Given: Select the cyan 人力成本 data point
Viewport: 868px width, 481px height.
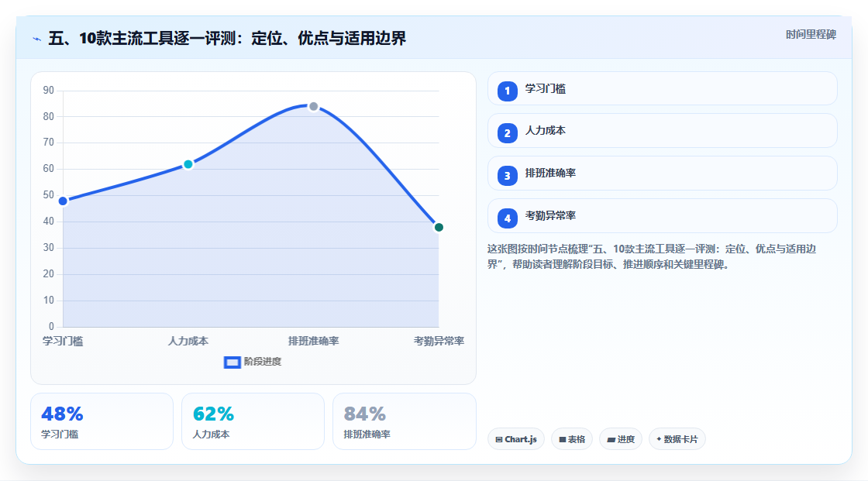Looking at the screenshot, I should 188,164.
